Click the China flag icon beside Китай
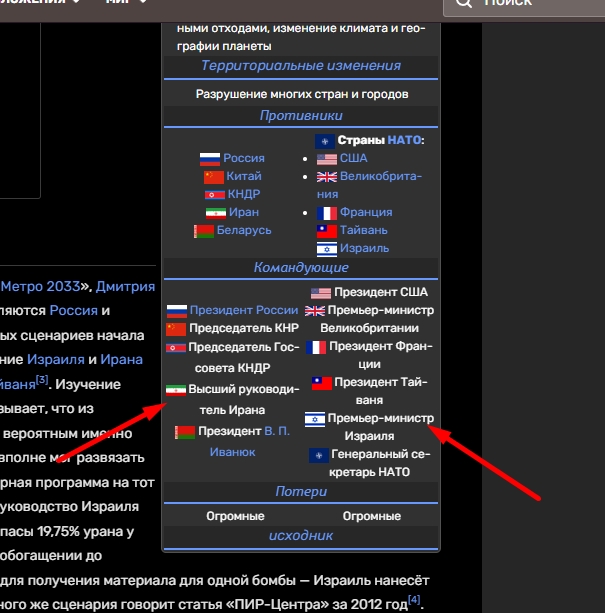Screen dimensions: 605x613 coord(214,177)
